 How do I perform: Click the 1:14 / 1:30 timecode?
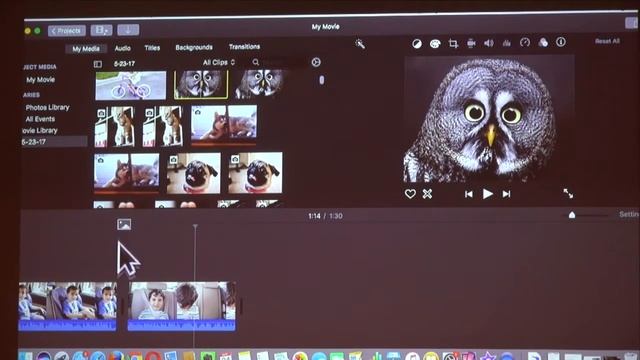pos(325,216)
